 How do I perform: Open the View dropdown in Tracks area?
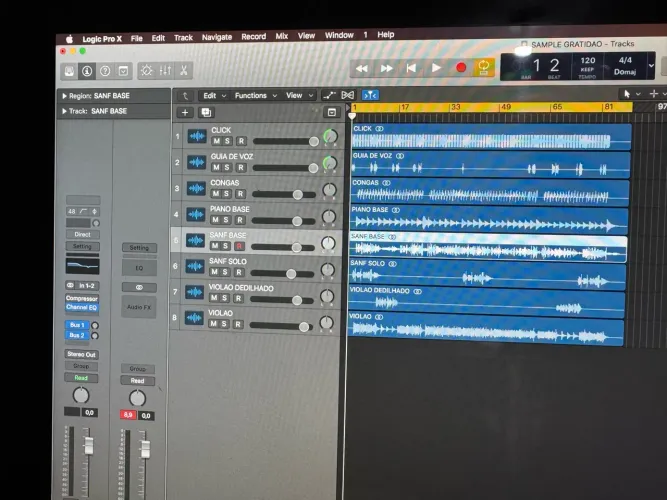tap(299, 95)
